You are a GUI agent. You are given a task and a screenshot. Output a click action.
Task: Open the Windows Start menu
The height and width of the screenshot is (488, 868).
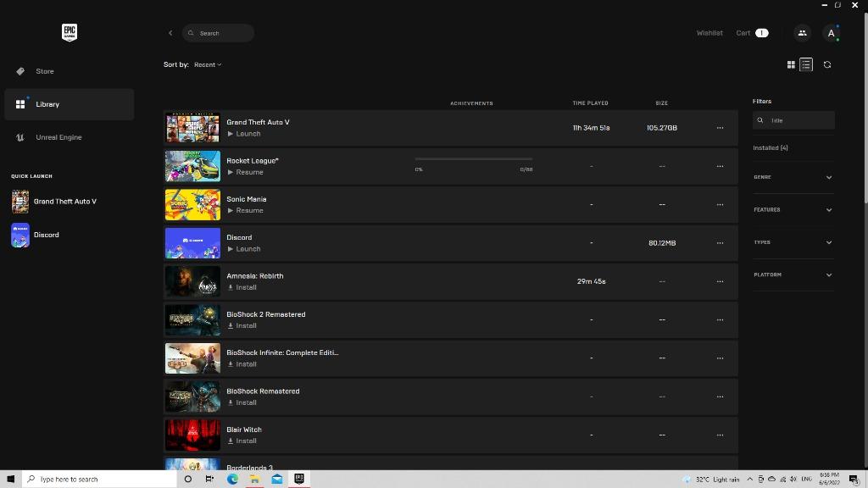[x=10, y=479]
